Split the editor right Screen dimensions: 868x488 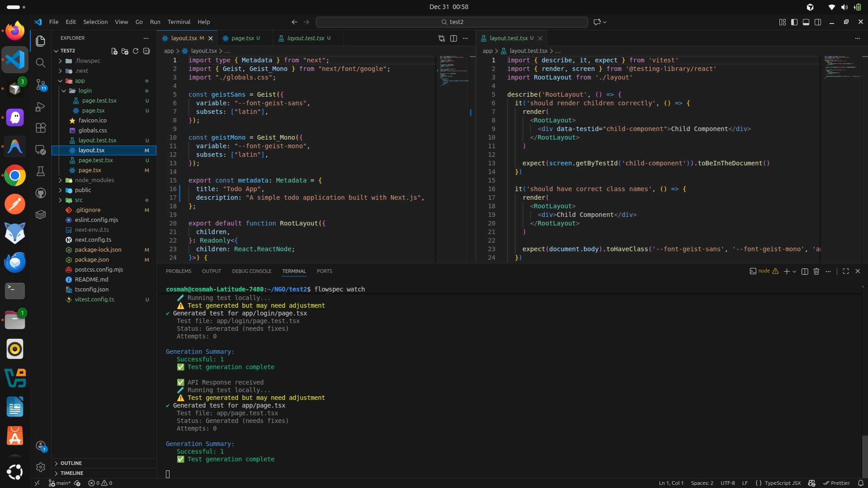453,38
